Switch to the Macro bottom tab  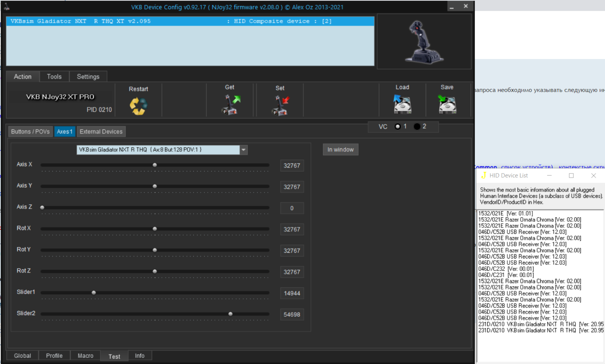click(85, 356)
